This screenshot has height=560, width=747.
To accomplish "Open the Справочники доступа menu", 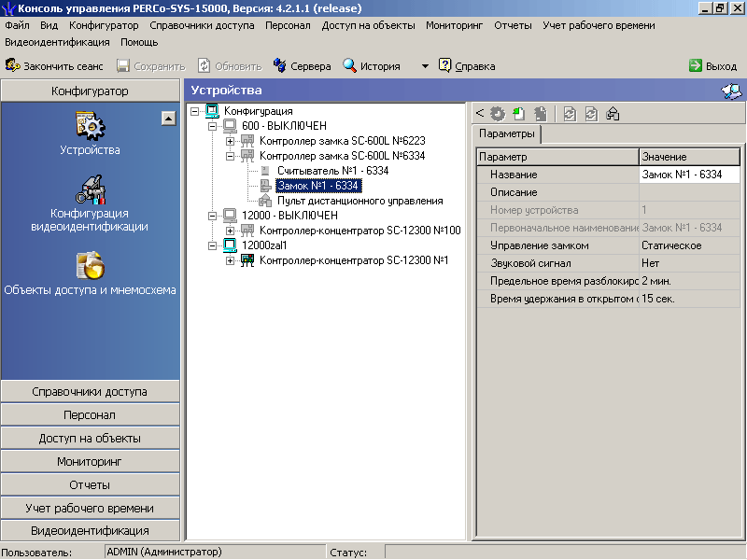I will click(202, 25).
